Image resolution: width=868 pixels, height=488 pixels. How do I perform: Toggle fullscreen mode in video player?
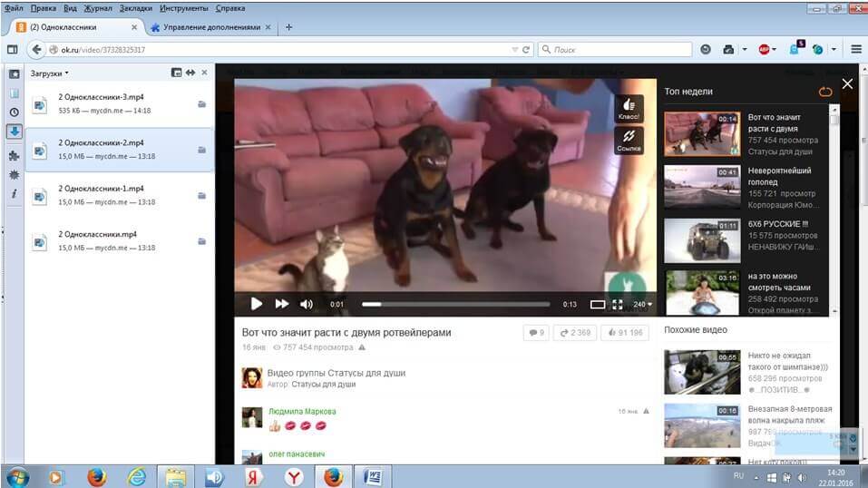click(618, 305)
